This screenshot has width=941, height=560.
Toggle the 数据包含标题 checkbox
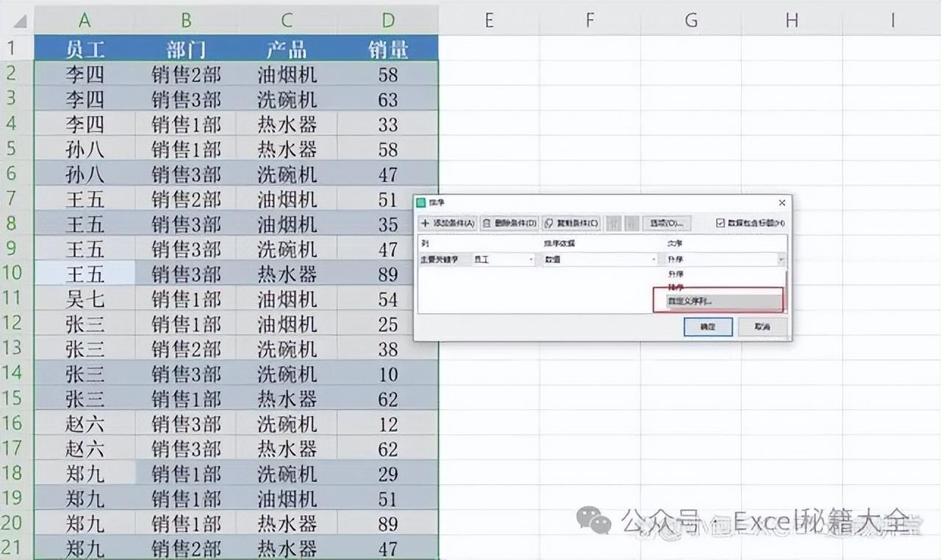[720, 223]
